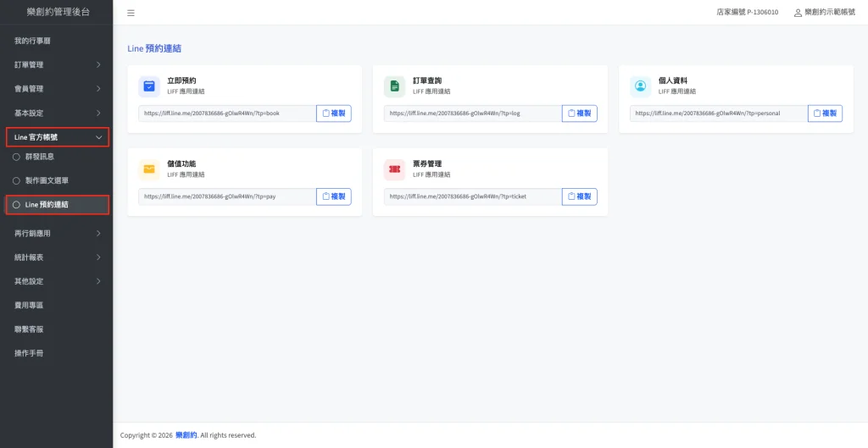The height and width of the screenshot is (448, 868).
Task: Click the user account icon at top right
Action: (798, 13)
